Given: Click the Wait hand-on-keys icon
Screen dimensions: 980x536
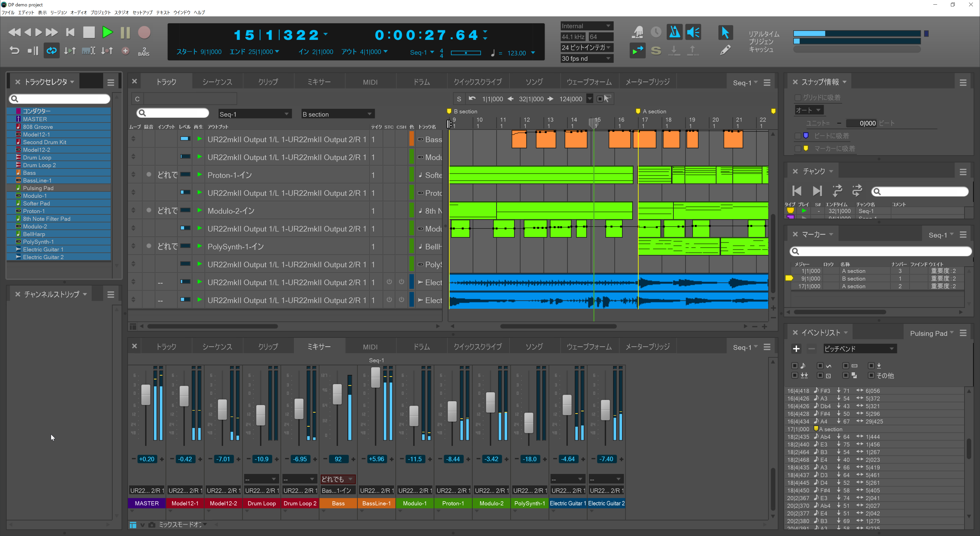Looking at the screenshot, I should tap(637, 32).
